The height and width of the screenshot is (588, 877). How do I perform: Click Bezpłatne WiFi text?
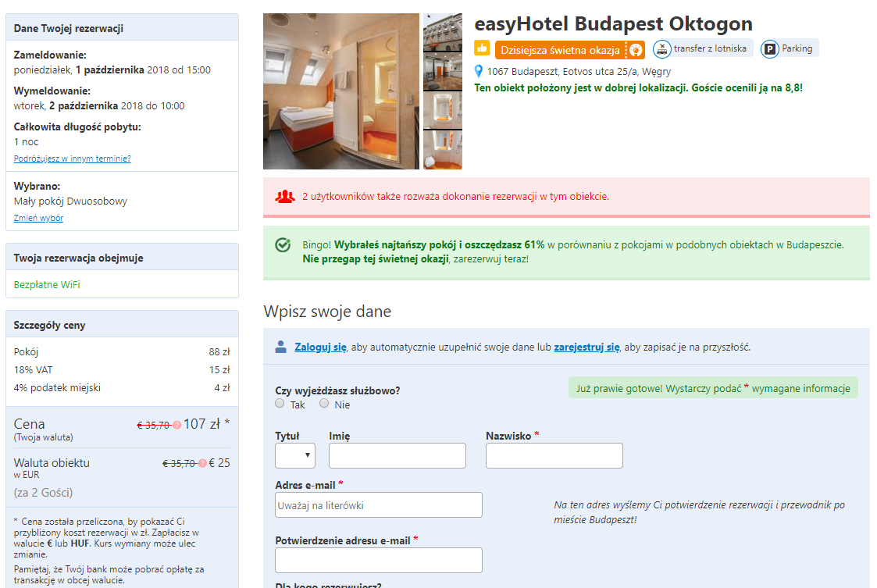coord(47,285)
